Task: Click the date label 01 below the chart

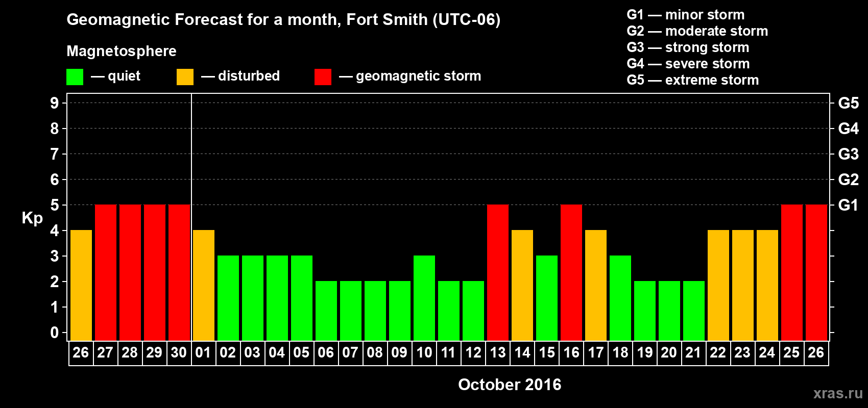Action: [x=204, y=353]
